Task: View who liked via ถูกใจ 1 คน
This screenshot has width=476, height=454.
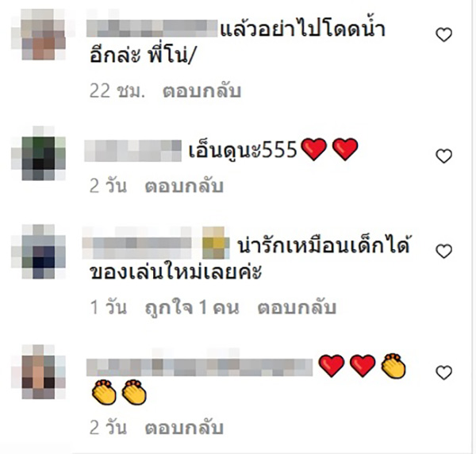Action: (x=192, y=307)
